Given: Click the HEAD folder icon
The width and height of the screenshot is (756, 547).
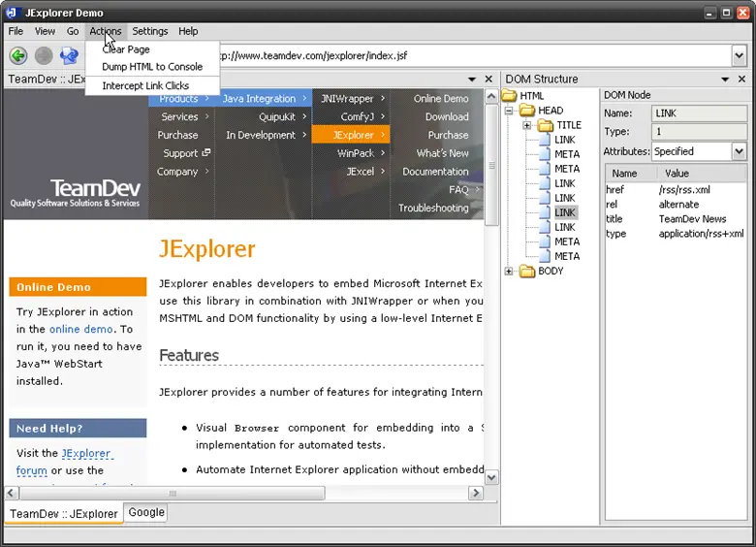Looking at the screenshot, I should click(x=527, y=111).
